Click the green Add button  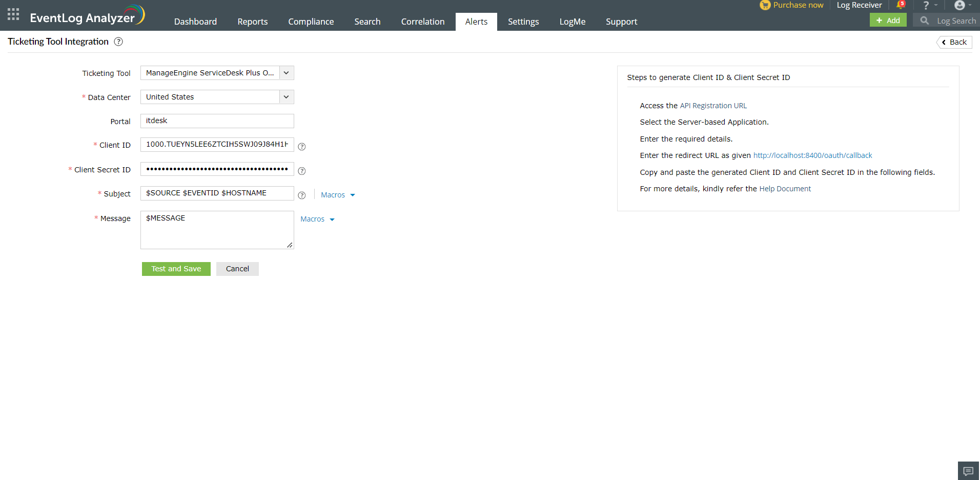pos(888,20)
